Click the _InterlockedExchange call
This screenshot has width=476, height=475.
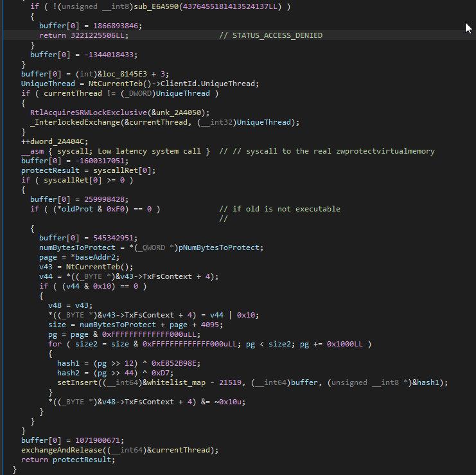(x=75, y=122)
